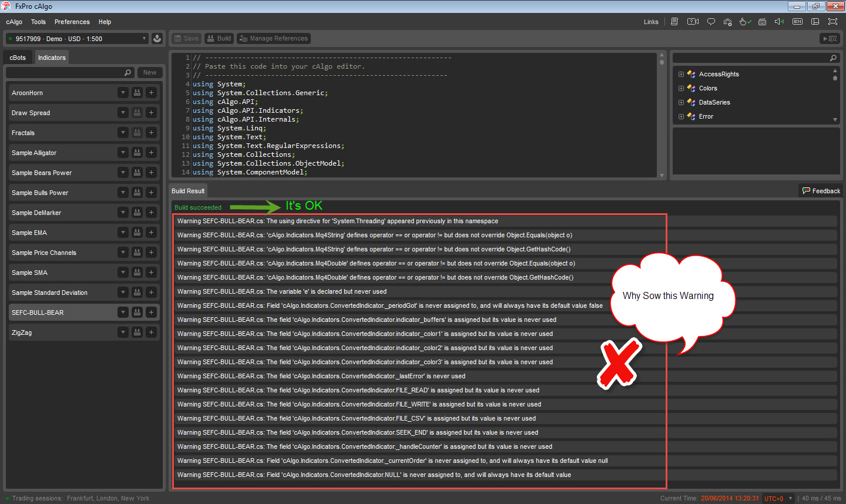Toggle full screen mode icon
The height and width of the screenshot is (504, 846).
pyautogui.click(x=832, y=22)
